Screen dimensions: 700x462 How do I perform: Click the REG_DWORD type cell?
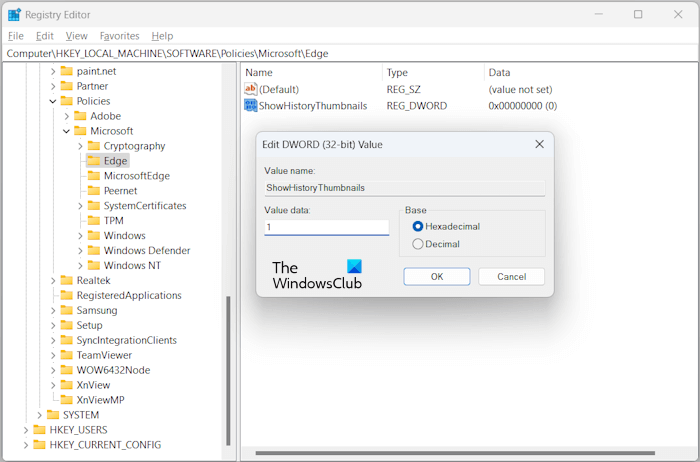[417, 106]
